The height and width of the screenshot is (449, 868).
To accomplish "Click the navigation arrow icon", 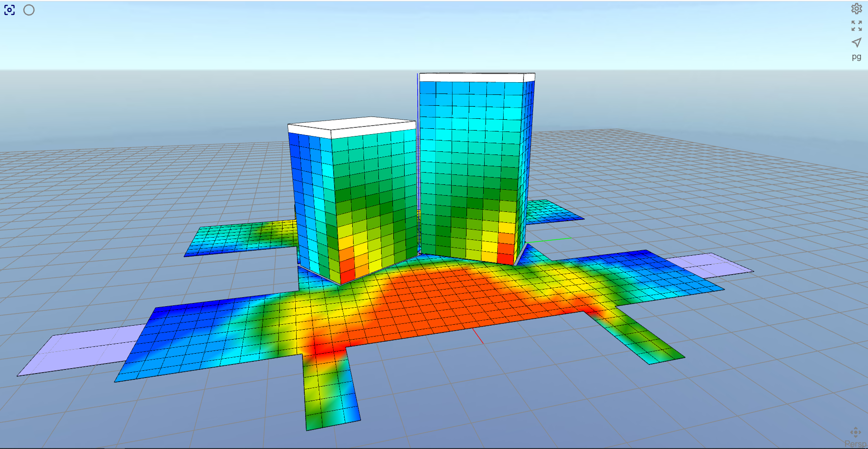I will click(856, 42).
